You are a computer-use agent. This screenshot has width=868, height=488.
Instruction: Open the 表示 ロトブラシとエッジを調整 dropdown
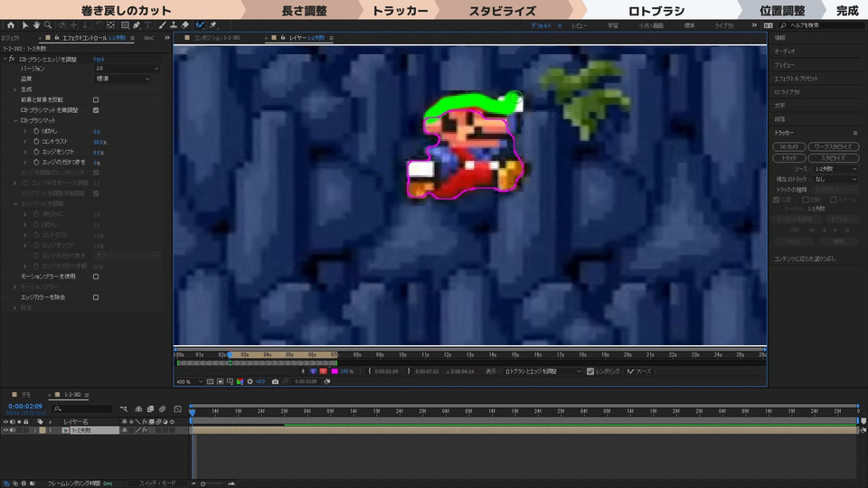coord(542,371)
